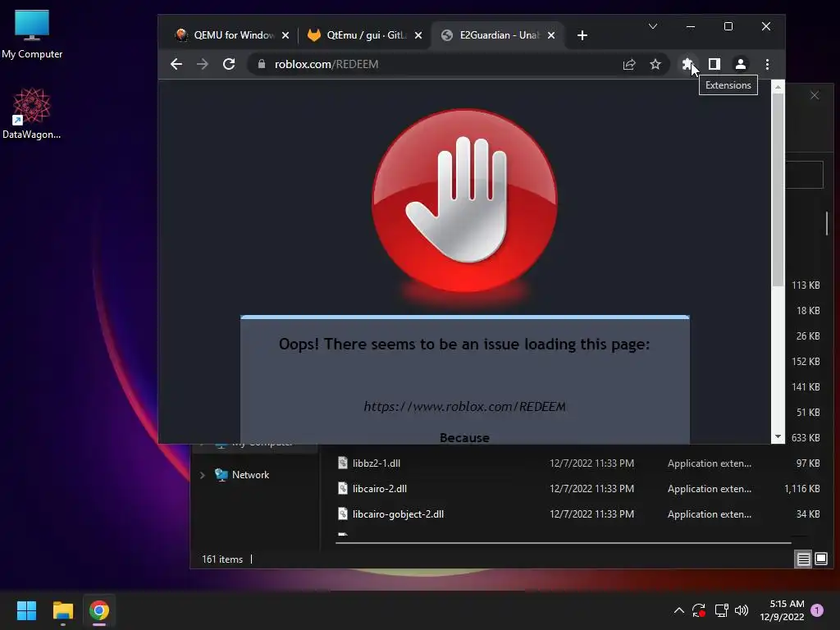Click the padlock site info icon
This screenshot has height=630, width=840.
click(262, 64)
